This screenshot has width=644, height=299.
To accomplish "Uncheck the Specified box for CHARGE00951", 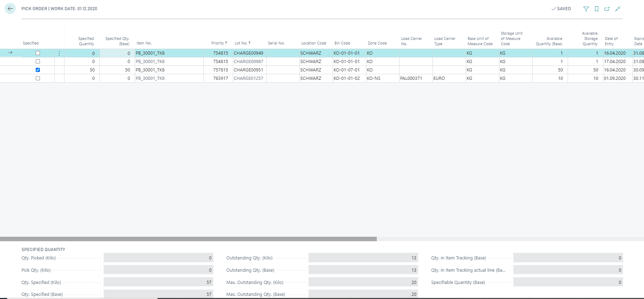I will [x=38, y=70].
